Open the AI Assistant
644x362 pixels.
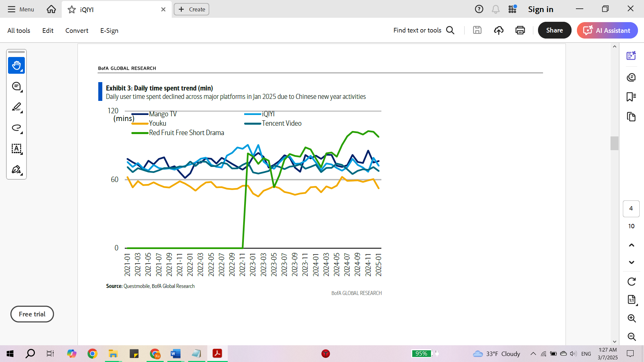coord(607,31)
